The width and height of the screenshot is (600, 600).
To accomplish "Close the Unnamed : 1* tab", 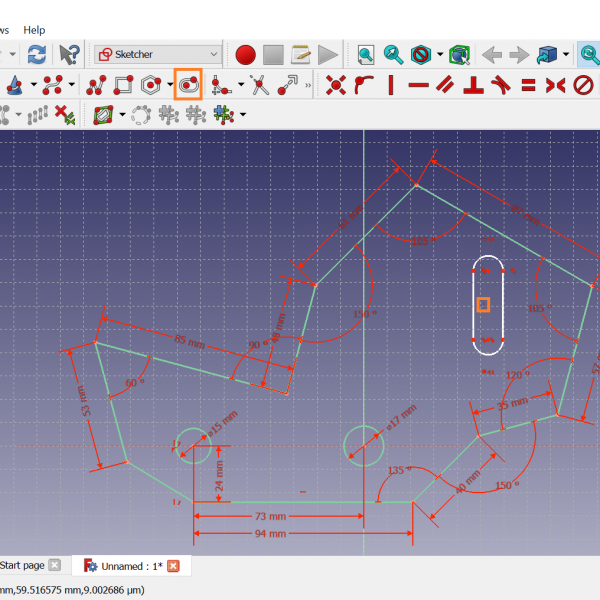I will [173, 566].
